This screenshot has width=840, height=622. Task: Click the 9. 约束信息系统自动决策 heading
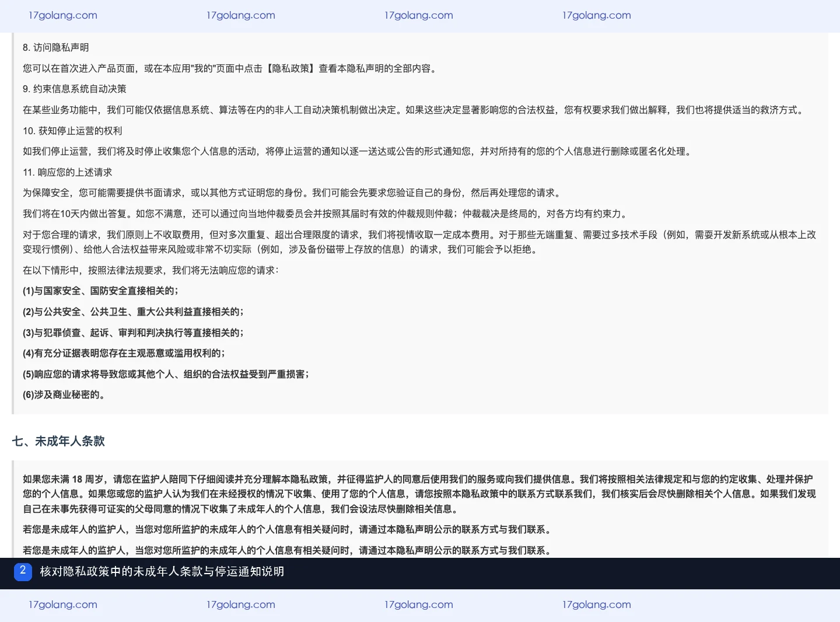[x=75, y=89]
